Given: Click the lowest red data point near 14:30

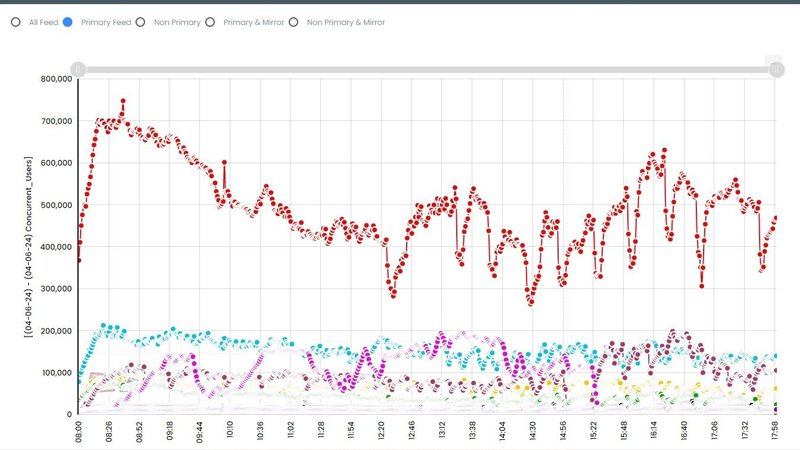Looking at the screenshot, I should [x=530, y=303].
